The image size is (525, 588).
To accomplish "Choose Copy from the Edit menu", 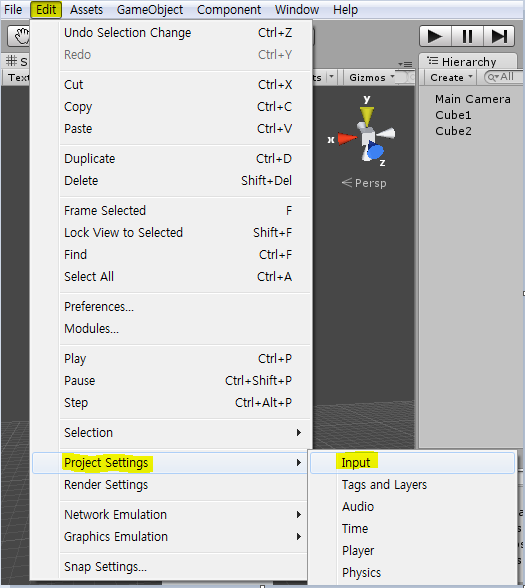I will (x=172, y=107).
